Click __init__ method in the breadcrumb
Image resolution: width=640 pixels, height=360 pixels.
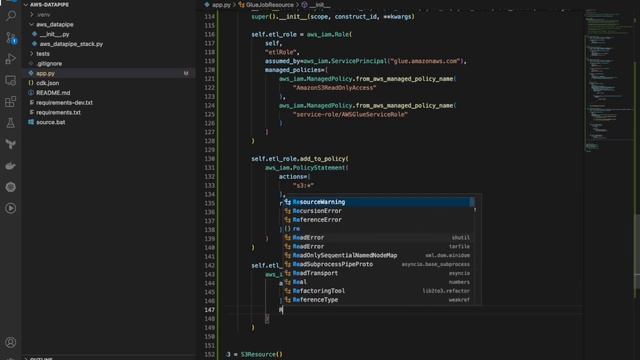[x=320, y=5]
